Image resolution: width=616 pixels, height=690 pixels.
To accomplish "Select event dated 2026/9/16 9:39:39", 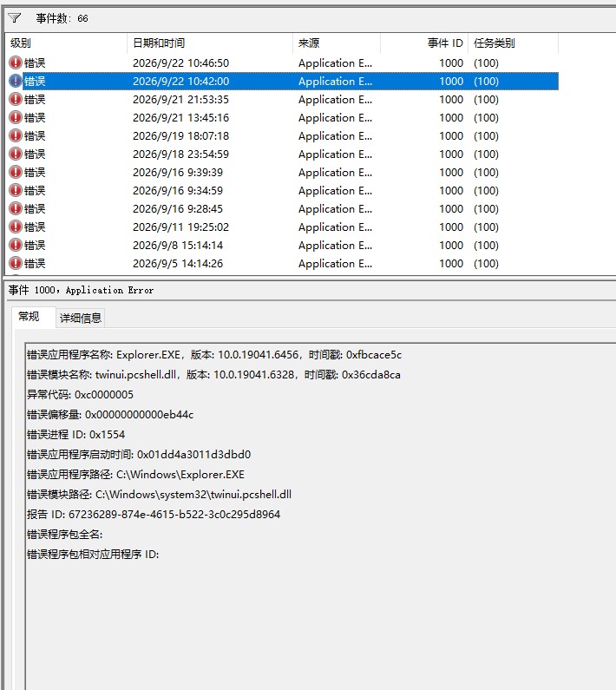I will (x=282, y=172).
